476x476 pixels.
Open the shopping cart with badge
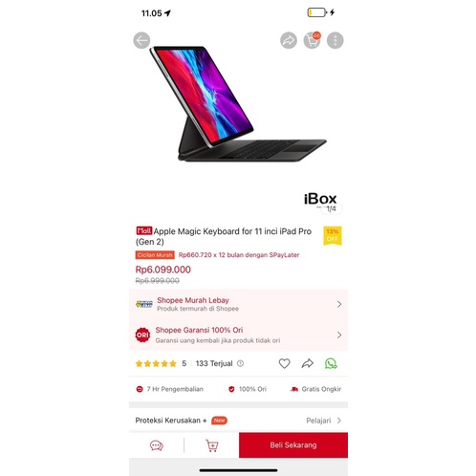pyautogui.click(x=312, y=40)
